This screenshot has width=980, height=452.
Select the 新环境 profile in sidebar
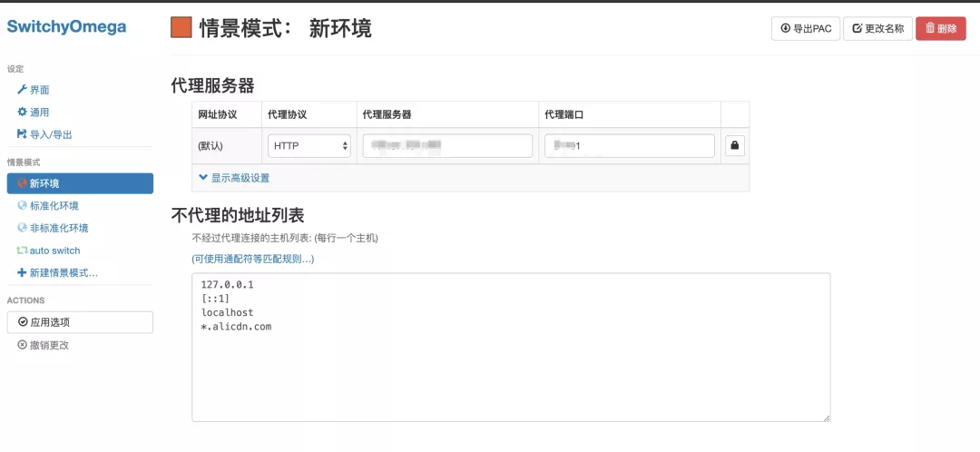(x=80, y=183)
